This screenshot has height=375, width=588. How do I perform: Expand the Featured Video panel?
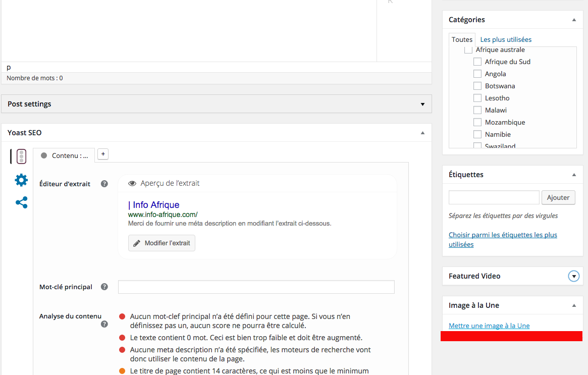pyautogui.click(x=574, y=276)
